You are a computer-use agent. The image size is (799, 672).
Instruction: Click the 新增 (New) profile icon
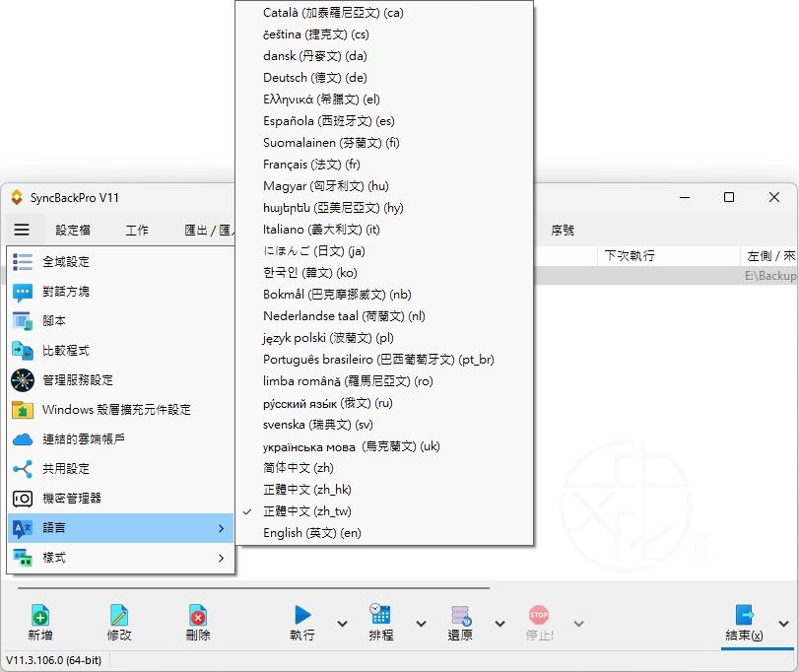coord(40,616)
